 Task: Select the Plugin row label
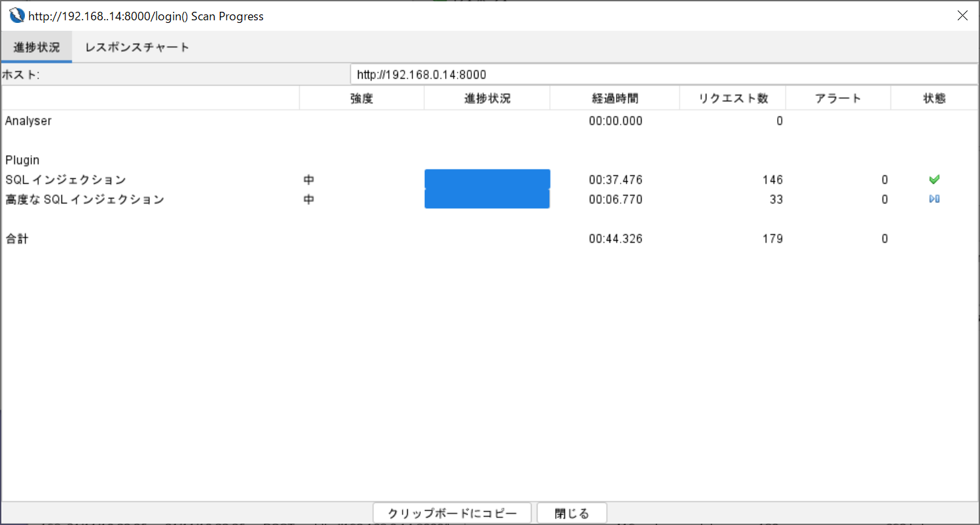pyautogui.click(x=22, y=160)
